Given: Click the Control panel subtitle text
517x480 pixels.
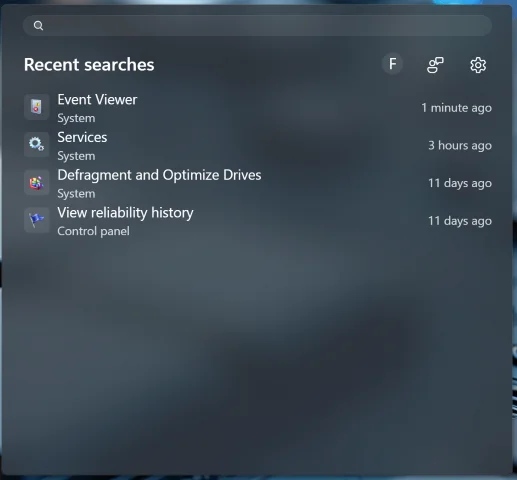Looking at the screenshot, I should coord(93,231).
